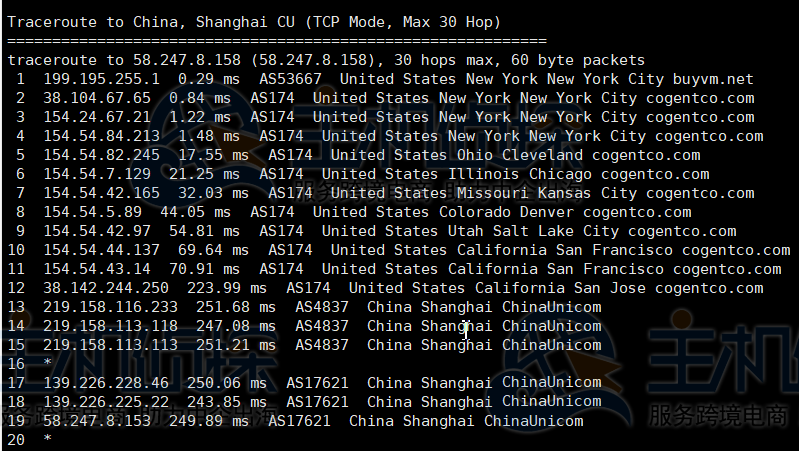The width and height of the screenshot is (799, 451).
Task: Click the 'Ohio Cleveland' location text
Action: pos(520,155)
